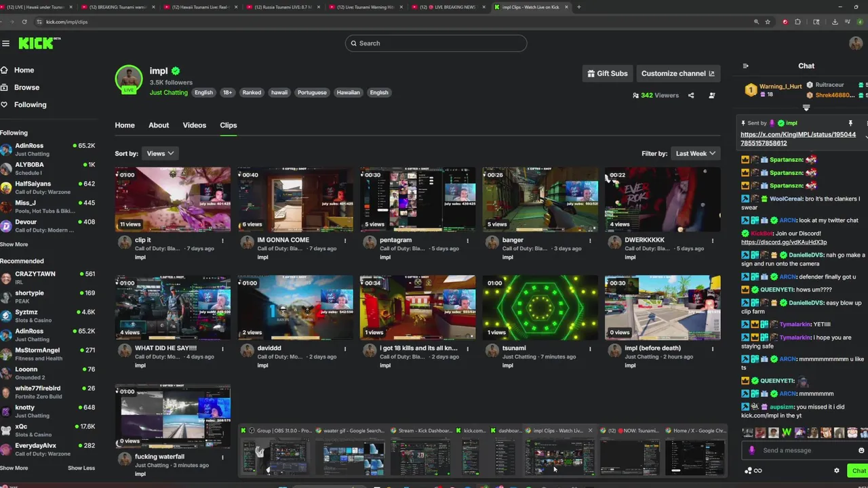Click Customize channel button
The width and height of the screenshot is (868, 488).
click(677, 74)
